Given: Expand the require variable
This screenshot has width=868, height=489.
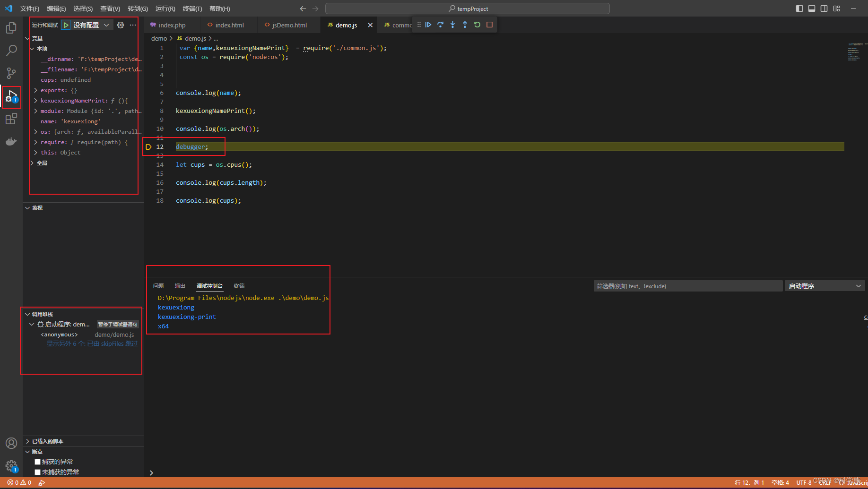Looking at the screenshot, I should 35,142.
